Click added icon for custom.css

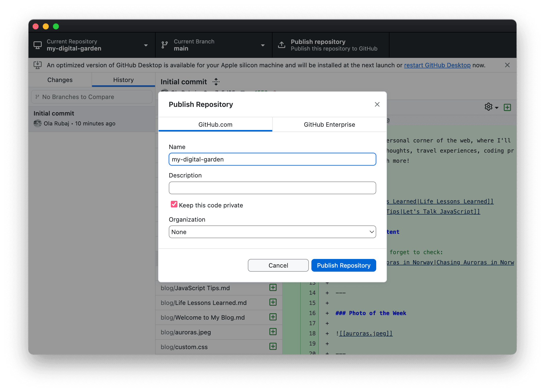[x=273, y=347]
